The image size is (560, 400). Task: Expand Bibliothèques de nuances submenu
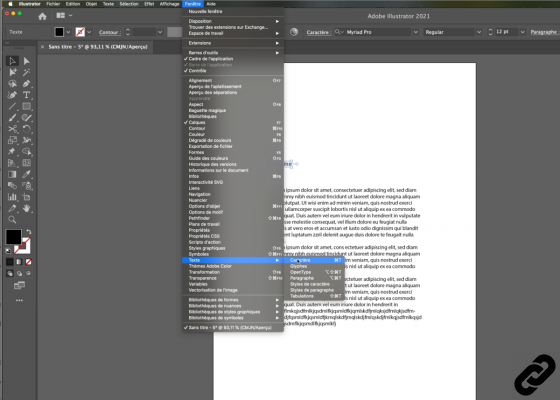(x=233, y=306)
